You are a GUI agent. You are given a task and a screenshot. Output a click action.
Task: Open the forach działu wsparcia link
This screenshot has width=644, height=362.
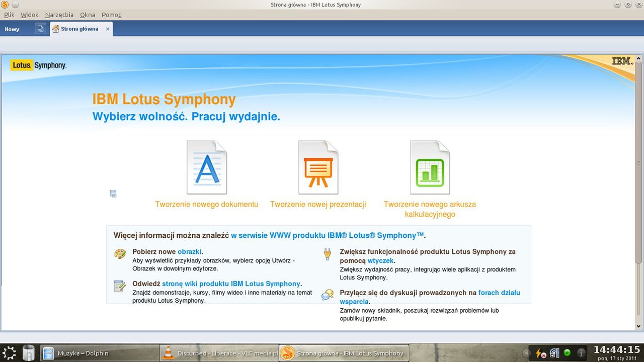430,297
